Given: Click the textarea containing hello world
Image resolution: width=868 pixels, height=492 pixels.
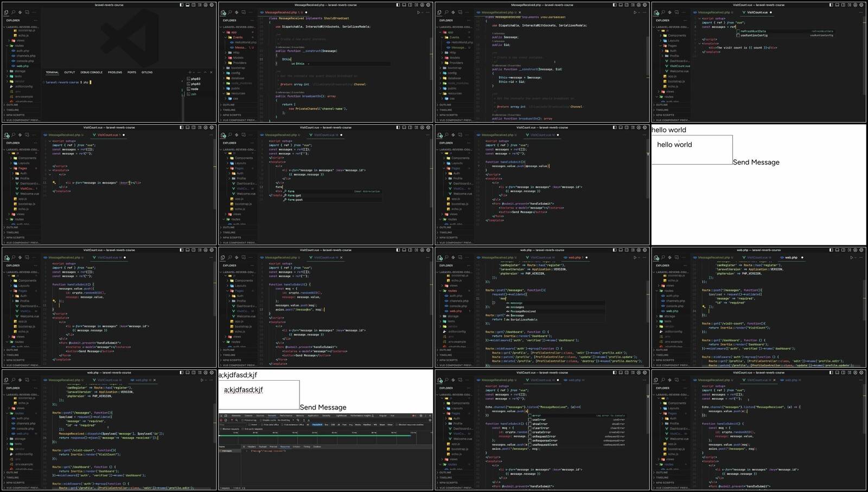Looking at the screenshot, I should [692, 150].
